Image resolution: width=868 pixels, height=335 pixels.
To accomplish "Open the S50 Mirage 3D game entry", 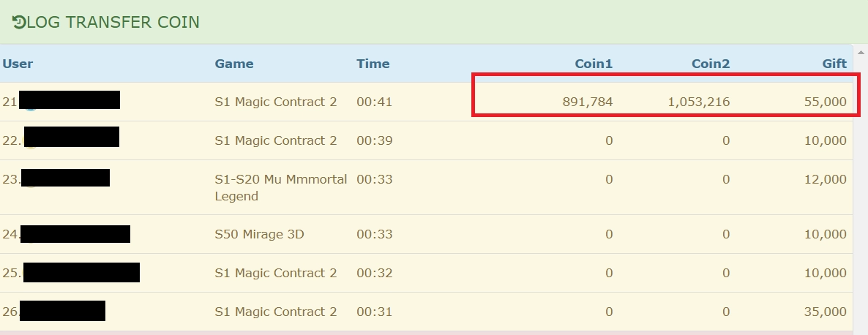I will pyautogui.click(x=259, y=234).
